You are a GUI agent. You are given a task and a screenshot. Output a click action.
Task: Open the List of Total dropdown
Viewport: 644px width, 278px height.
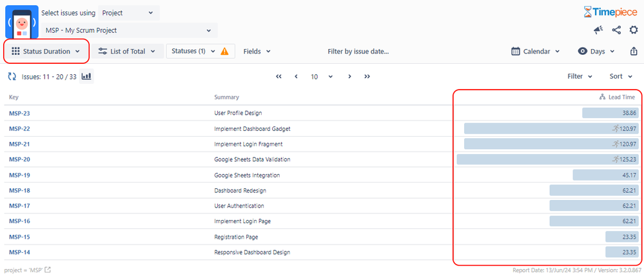128,52
